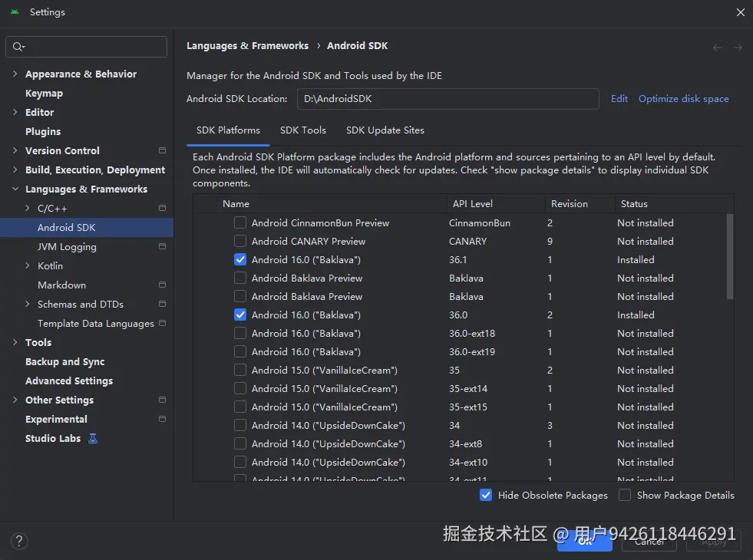Expand Build, Execution, Deployment section
Screen dimensions: 753x560
(15, 170)
